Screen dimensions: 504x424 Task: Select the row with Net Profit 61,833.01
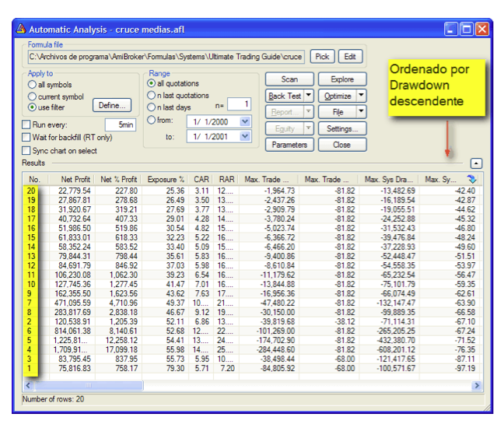[252, 237]
